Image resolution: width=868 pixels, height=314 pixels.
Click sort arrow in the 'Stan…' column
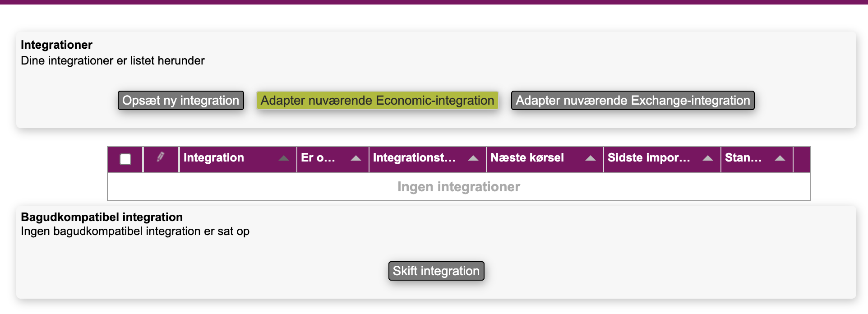[x=780, y=158]
